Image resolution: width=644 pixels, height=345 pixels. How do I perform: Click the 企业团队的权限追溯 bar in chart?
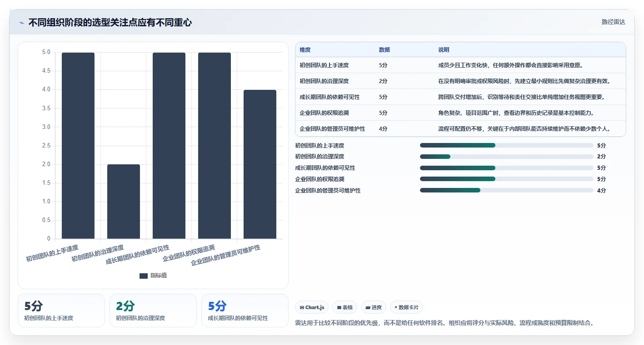pos(215,146)
